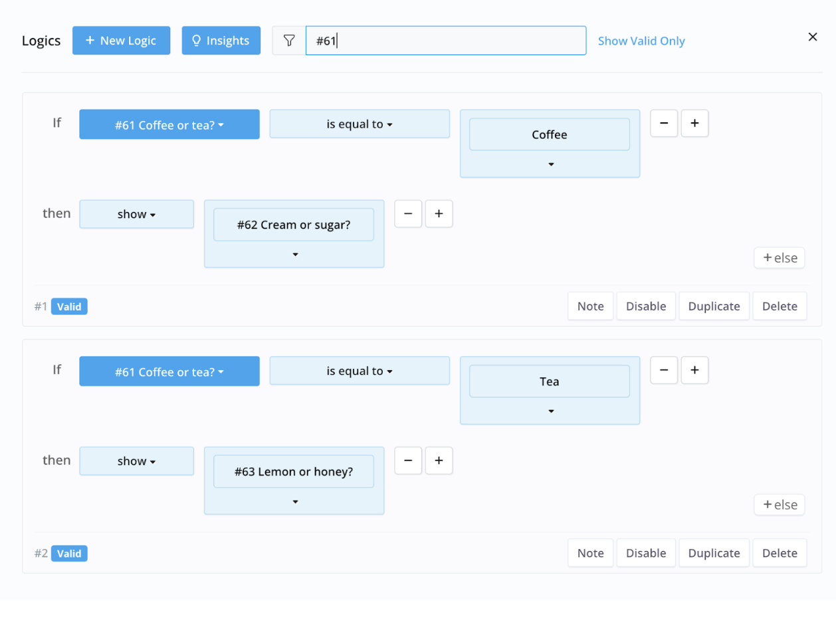Add action after Lemon or honey row

pyautogui.click(x=439, y=461)
